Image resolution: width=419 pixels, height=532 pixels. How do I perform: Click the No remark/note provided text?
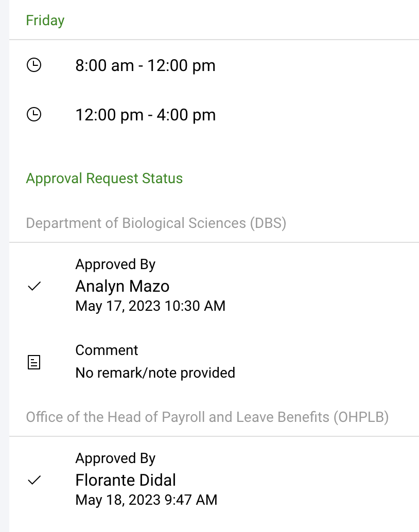tap(155, 373)
